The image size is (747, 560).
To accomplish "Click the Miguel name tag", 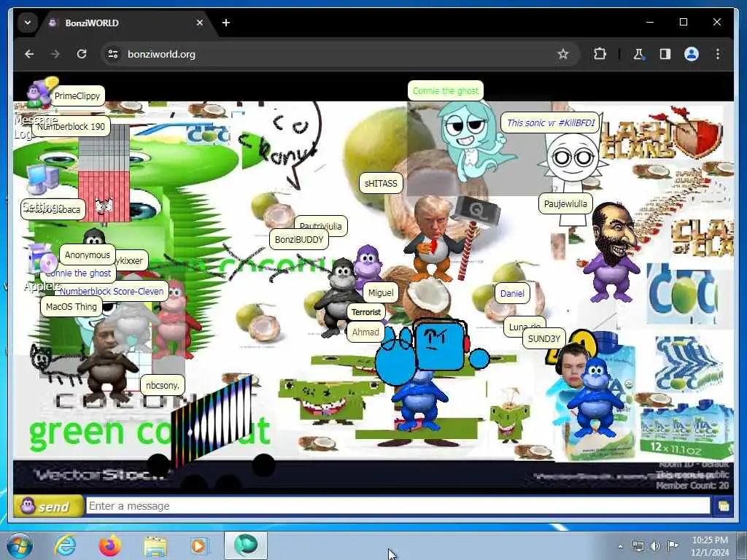I will (x=381, y=293).
